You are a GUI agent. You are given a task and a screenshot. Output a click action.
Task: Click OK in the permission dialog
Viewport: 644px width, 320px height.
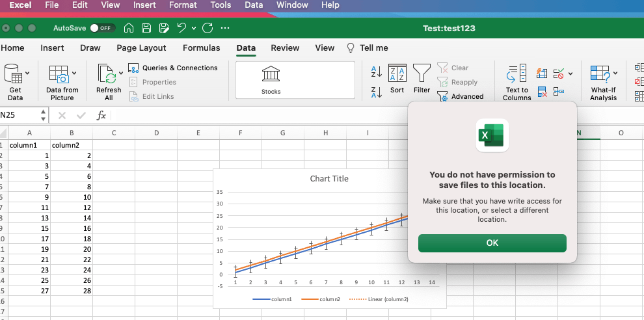(x=492, y=243)
